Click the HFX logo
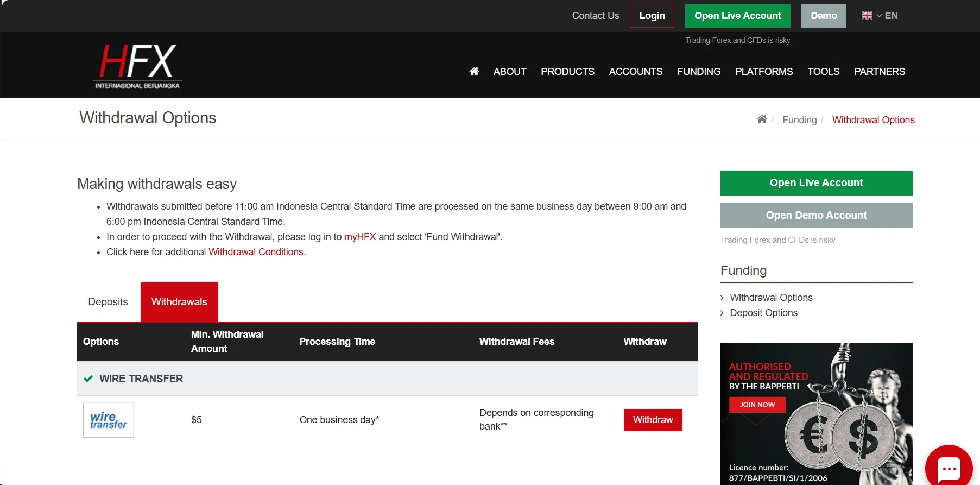980x485 pixels. [x=137, y=66]
